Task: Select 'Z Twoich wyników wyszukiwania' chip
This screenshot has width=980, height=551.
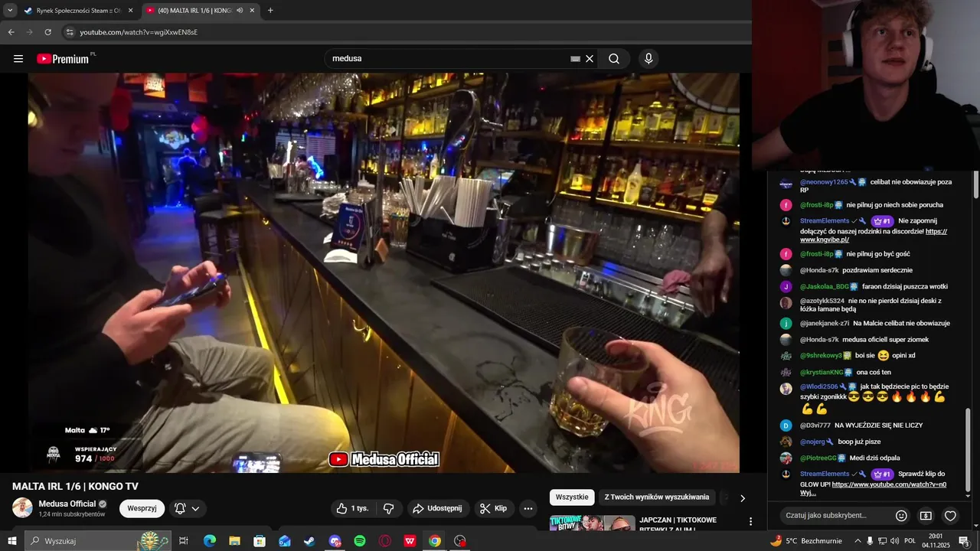Action: coord(657,497)
